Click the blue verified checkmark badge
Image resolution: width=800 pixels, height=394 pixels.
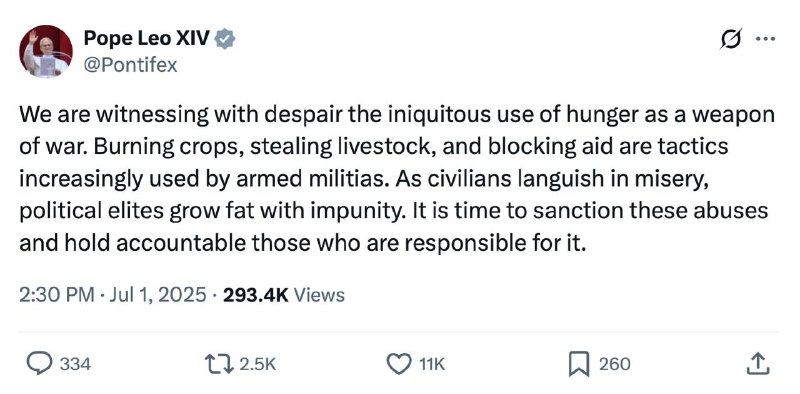(x=224, y=39)
